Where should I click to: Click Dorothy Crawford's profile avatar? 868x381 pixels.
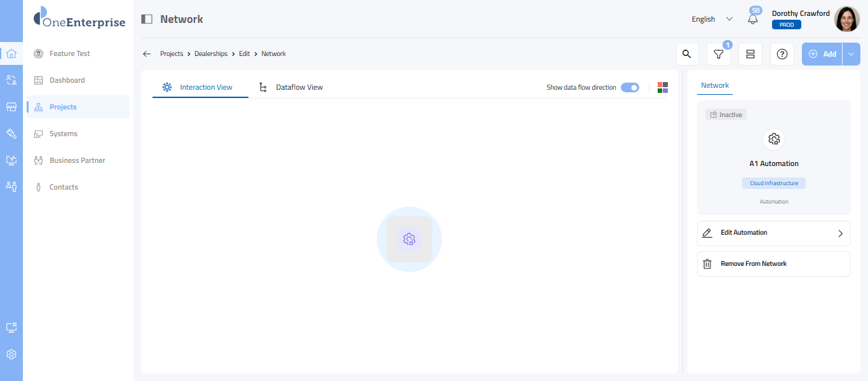click(x=846, y=19)
